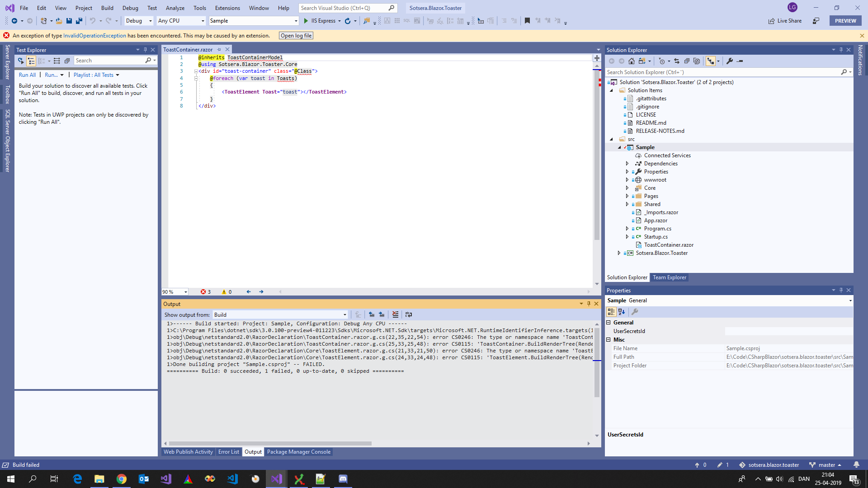The width and height of the screenshot is (868, 488).
Task: Click the Open log file button
Action: [x=296, y=36]
